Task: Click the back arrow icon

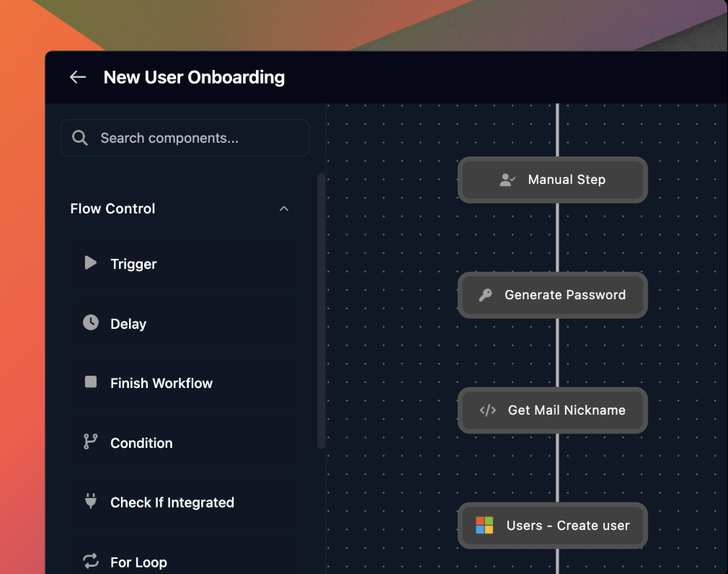Action: point(78,77)
